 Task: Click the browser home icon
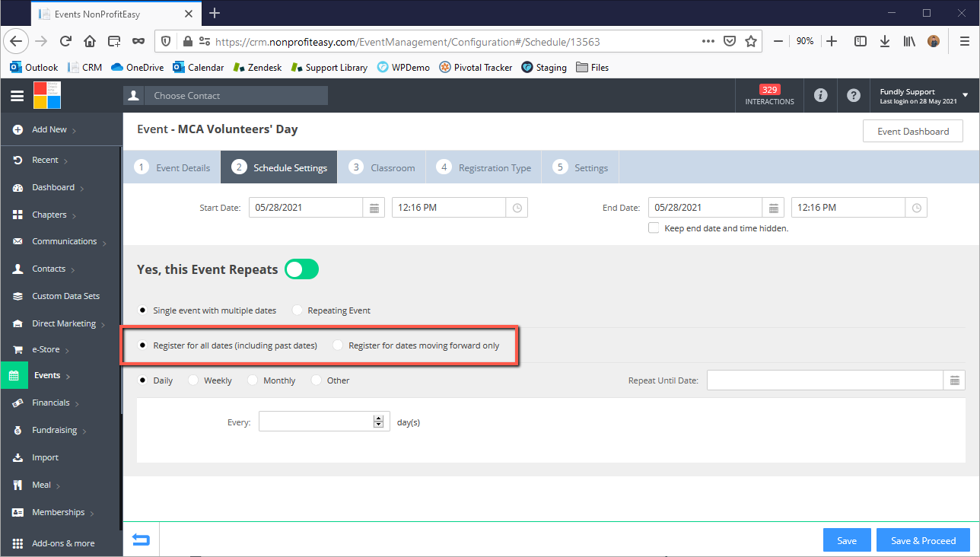point(90,42)
